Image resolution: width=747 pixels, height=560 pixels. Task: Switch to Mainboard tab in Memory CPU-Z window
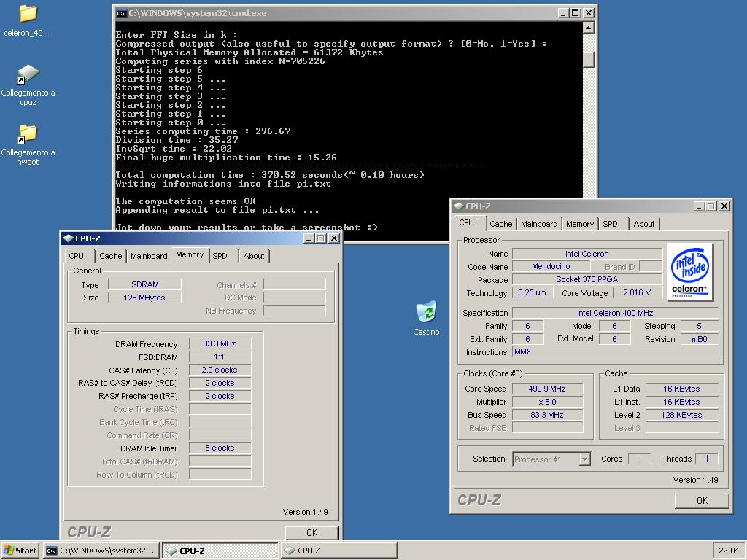coord(149,256)
